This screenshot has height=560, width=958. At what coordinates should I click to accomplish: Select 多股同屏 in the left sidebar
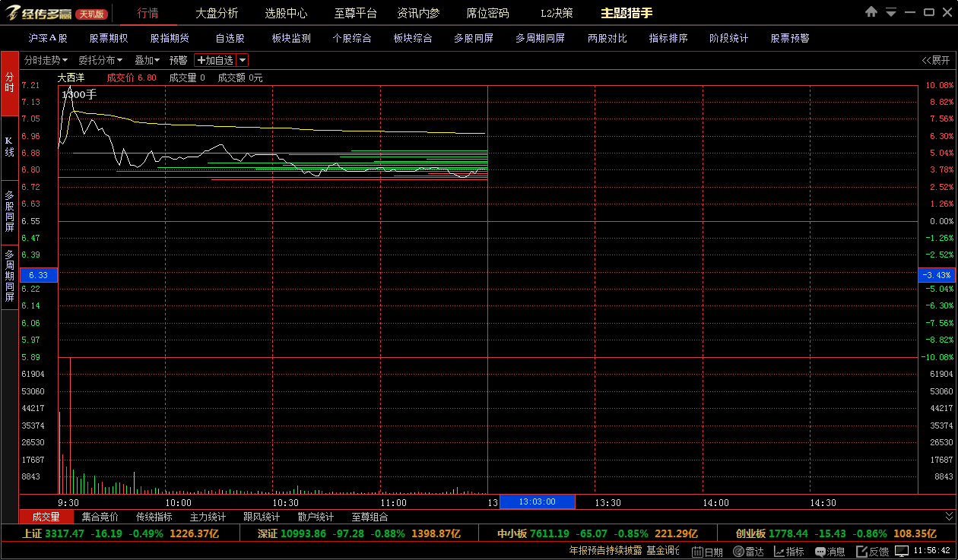pyautogui.click(x=9, y=211)
